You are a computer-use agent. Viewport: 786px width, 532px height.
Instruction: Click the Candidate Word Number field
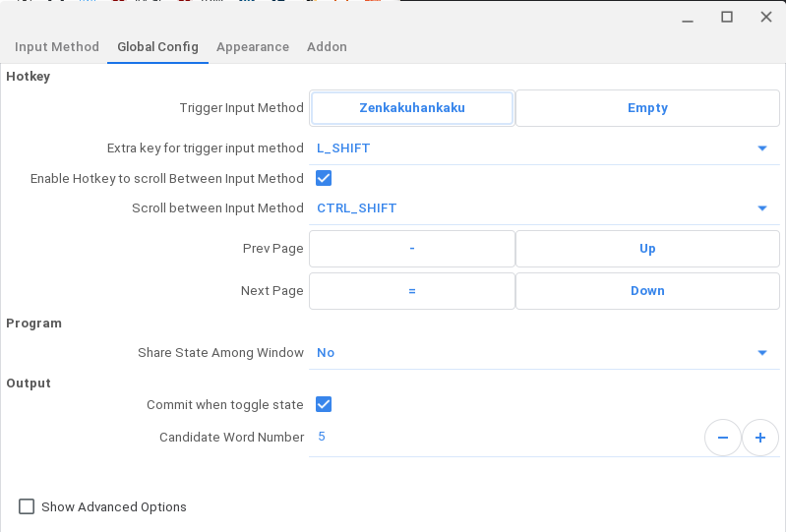click(x=507, y=437)
